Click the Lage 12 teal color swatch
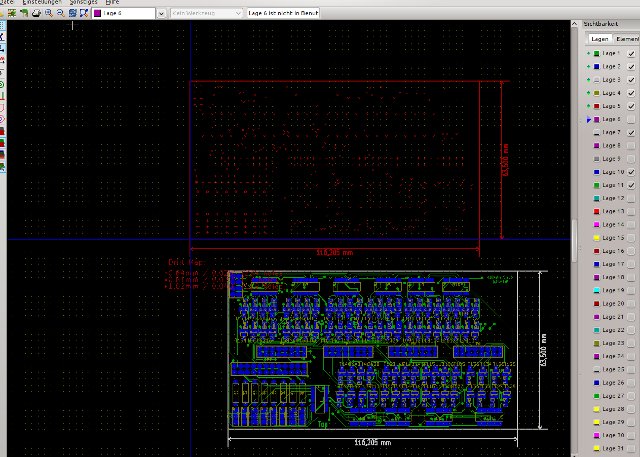 596,198
